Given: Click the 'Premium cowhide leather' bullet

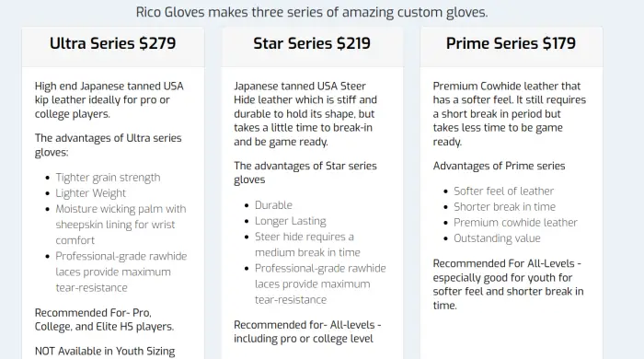Looking at the screenshot, I should tap(515, 222).
